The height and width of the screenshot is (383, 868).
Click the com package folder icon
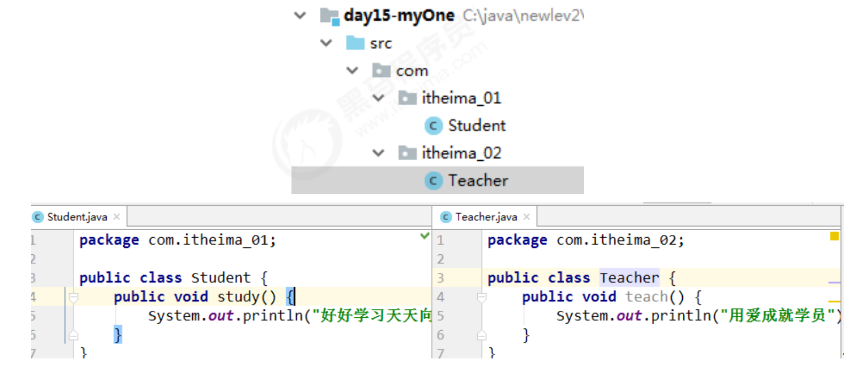coord(381,71)
